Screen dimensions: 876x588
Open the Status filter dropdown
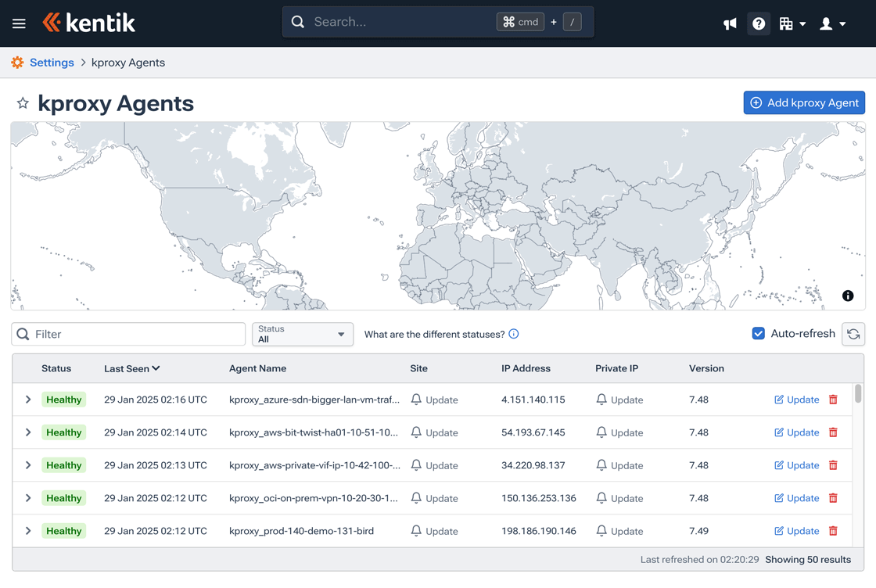pyautogui.click(x=303, y=334)
